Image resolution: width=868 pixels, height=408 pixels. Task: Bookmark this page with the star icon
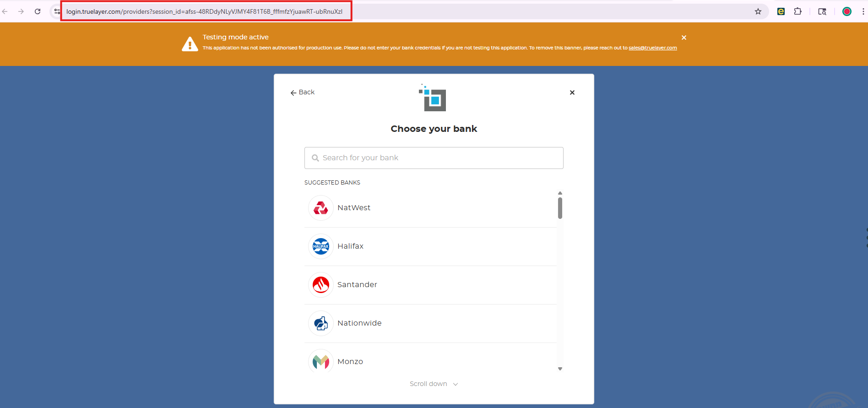click(x=758, y=11)
